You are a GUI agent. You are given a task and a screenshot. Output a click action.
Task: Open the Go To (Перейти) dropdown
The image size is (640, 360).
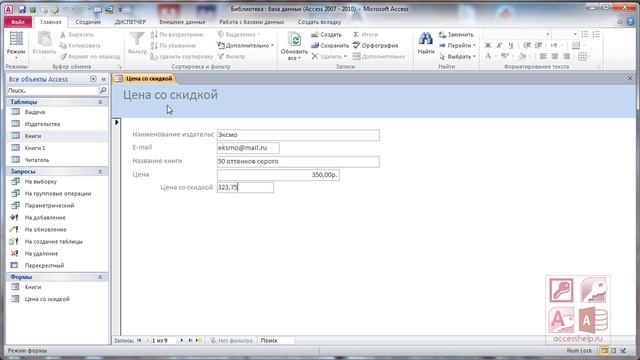tap(458, 46)
